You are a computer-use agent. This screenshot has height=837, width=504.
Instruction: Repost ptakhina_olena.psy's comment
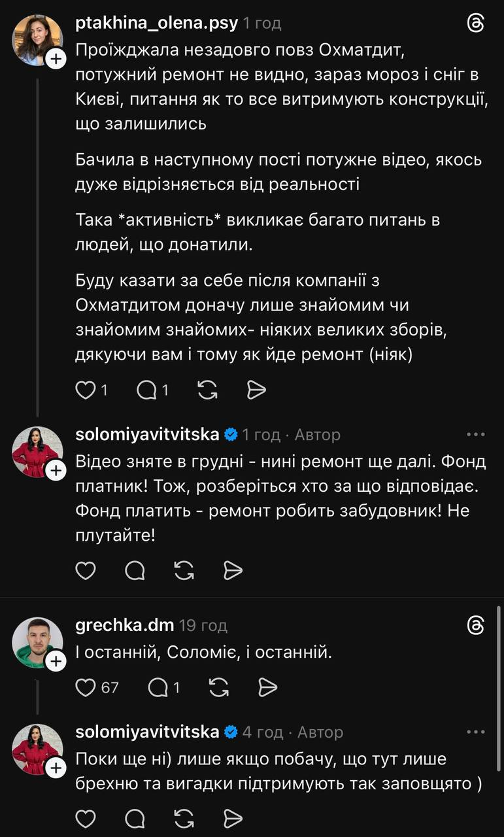(x=207, y=390)
